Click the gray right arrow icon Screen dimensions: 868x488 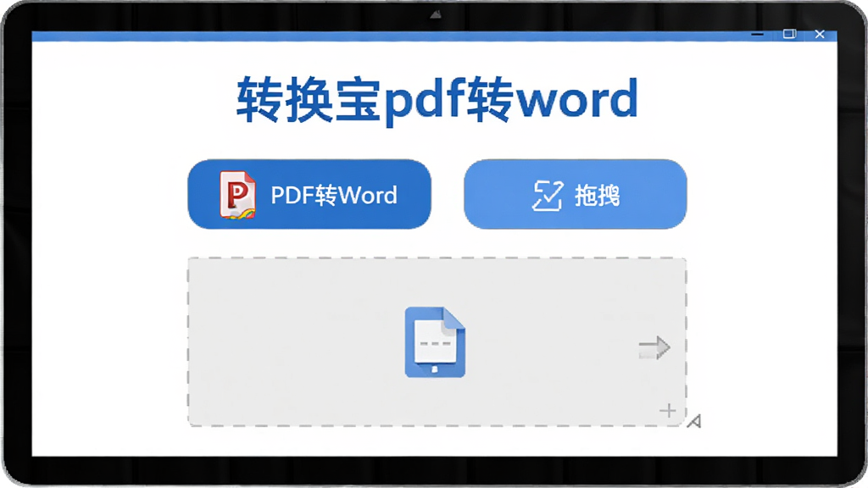coord(654,348)
